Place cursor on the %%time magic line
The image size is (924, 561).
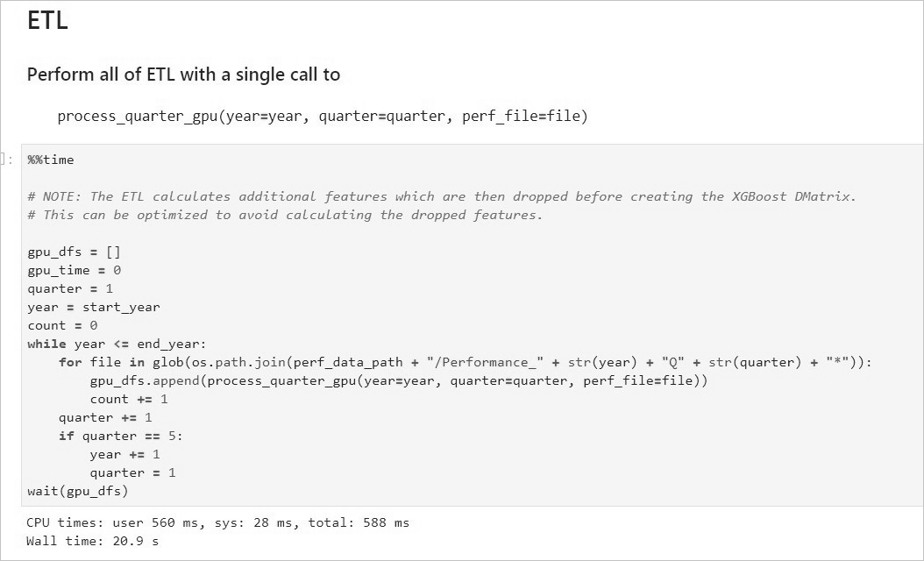(x=51, y=160)
